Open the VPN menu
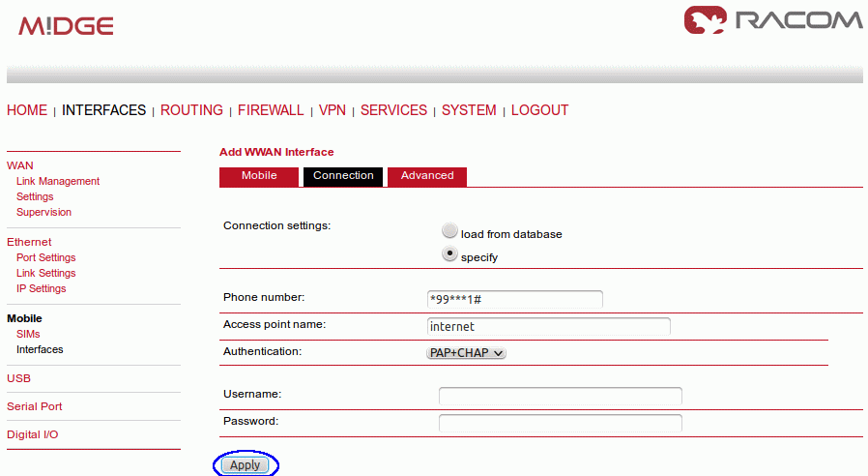The image size is (868, 476). click(x=333, y=110)
